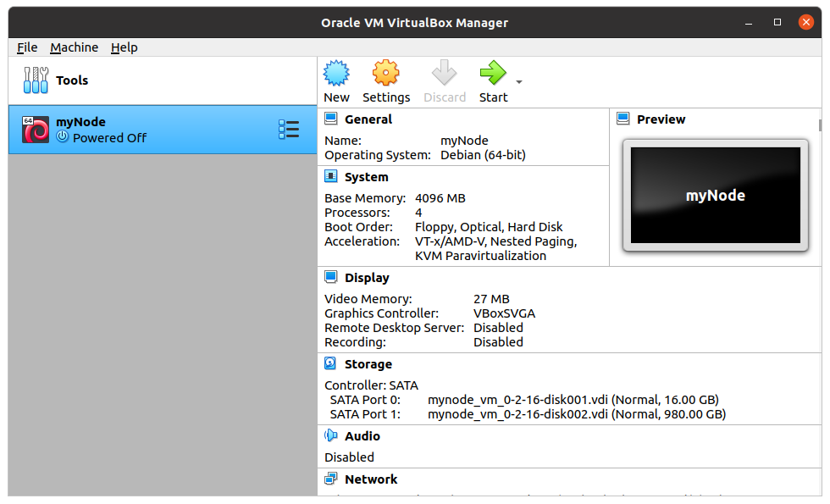
Task: Click the powered-off state icon under myNode
Action: point(63,136)
